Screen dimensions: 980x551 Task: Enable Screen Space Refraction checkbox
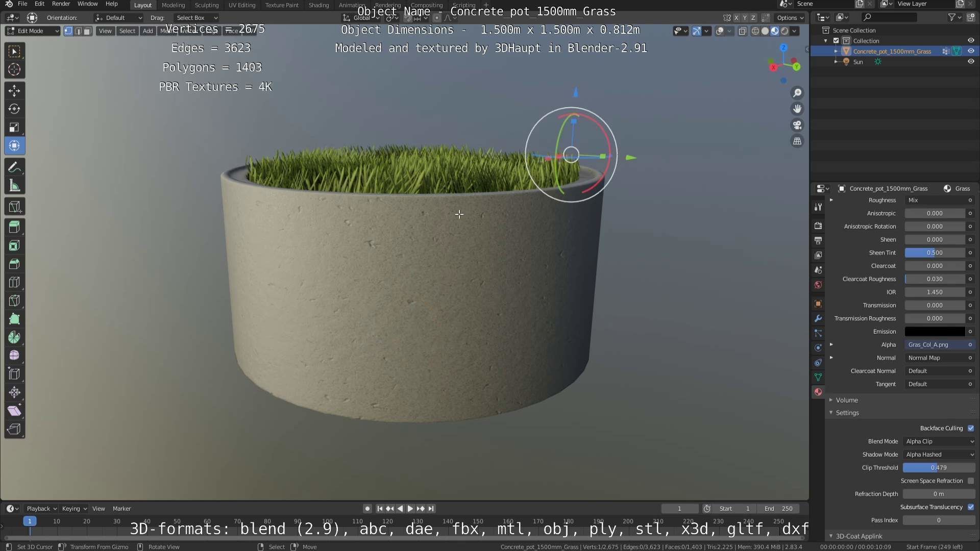pyautogui.click(x=971, y=481)
